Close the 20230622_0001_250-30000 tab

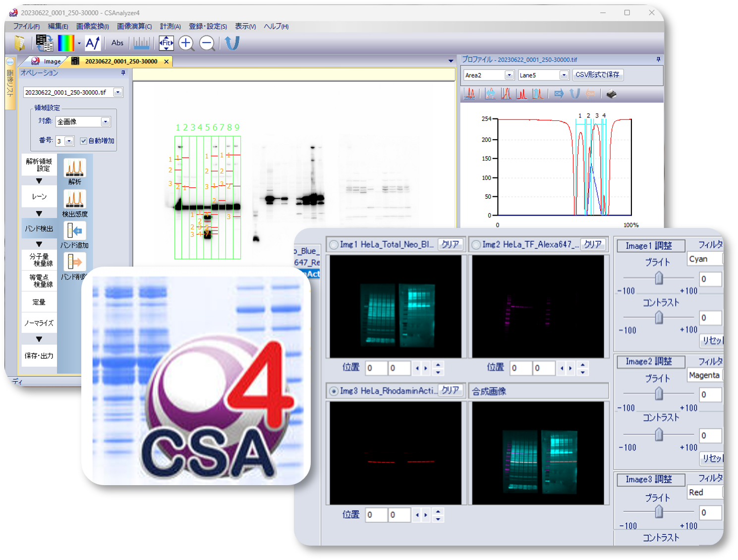[x=167, y=61]
